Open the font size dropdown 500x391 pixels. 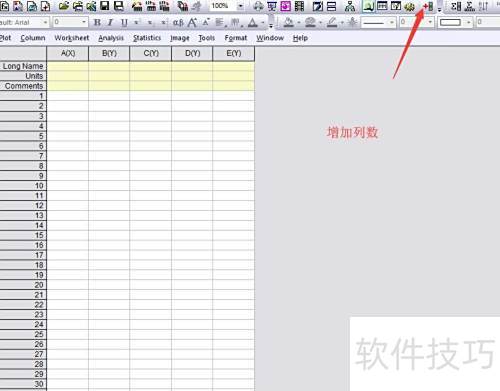[84, 22]
